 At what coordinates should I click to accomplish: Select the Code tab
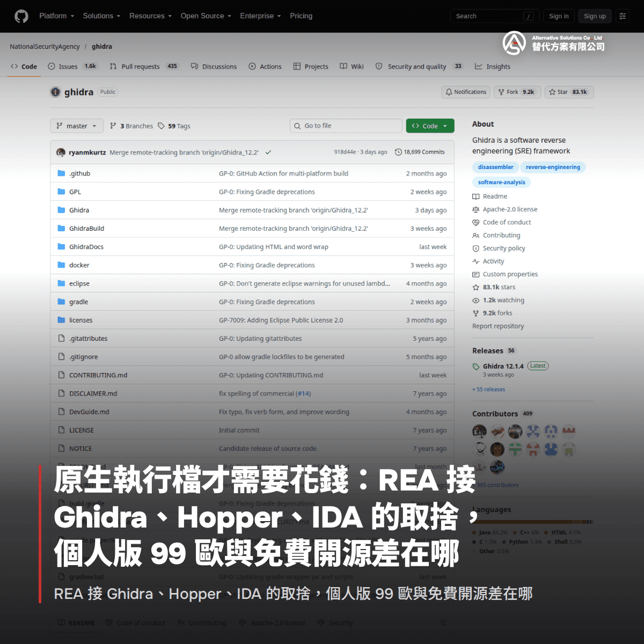24,67
